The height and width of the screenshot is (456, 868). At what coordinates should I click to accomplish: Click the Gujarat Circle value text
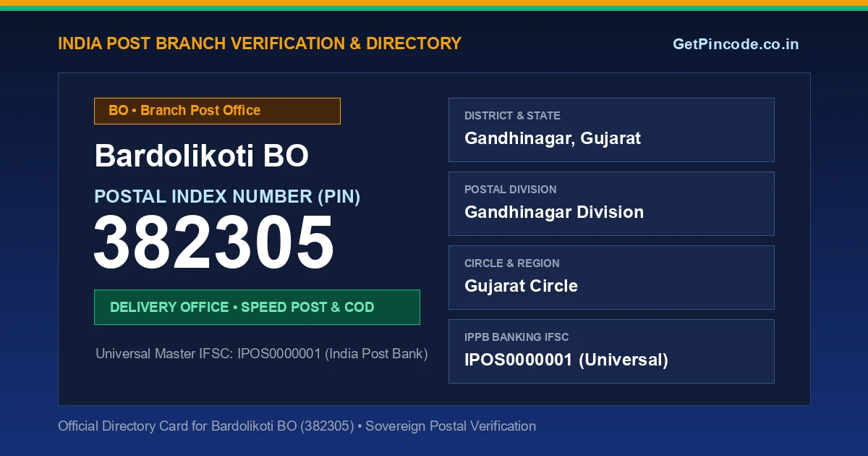(521, 286)
